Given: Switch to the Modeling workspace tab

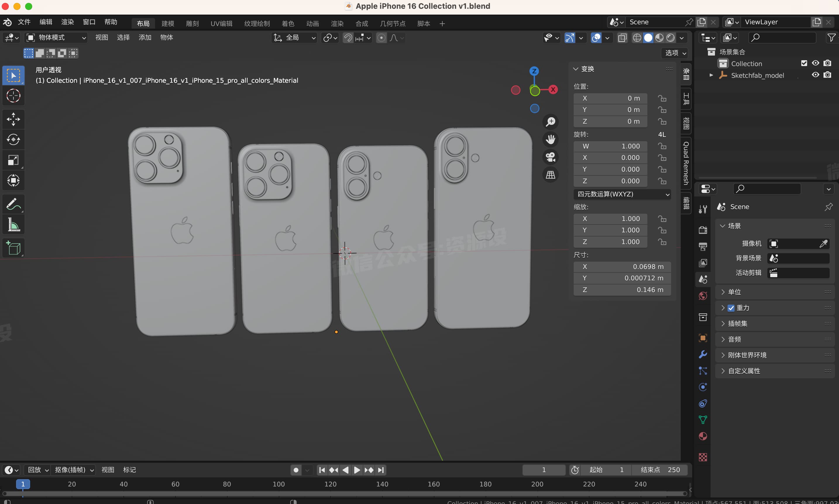Looking at the screenshot, I should (168, 23).
